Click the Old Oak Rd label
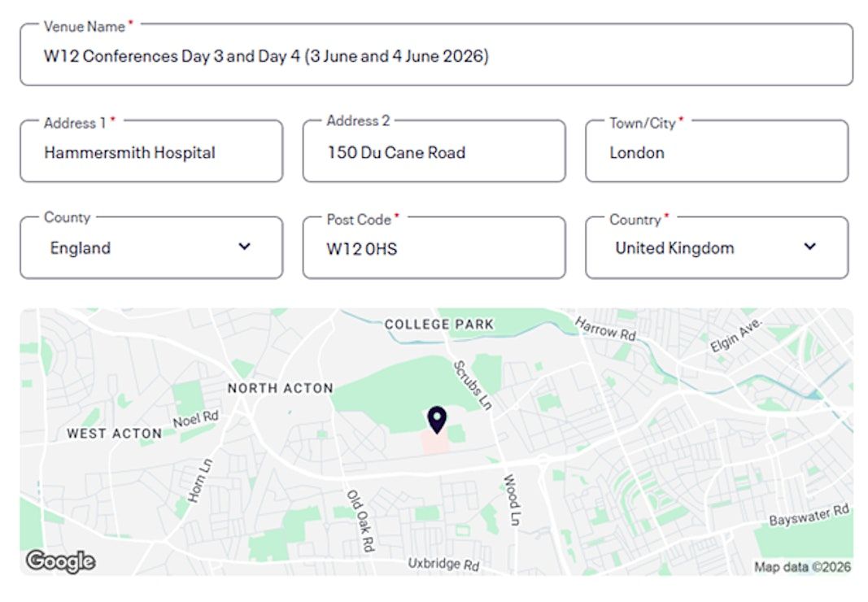This screenshot has height=602, width=868. [x=360, y=521]
